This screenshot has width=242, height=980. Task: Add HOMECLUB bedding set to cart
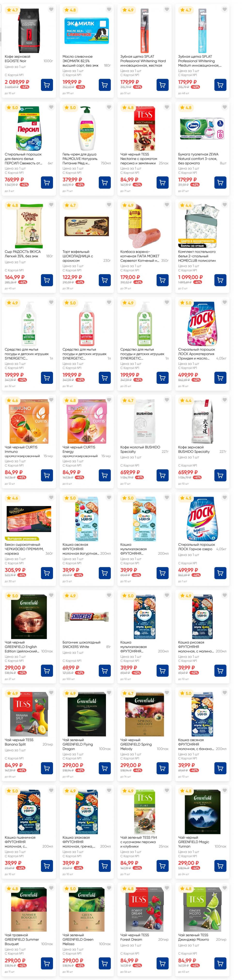(x=220, y=280)
